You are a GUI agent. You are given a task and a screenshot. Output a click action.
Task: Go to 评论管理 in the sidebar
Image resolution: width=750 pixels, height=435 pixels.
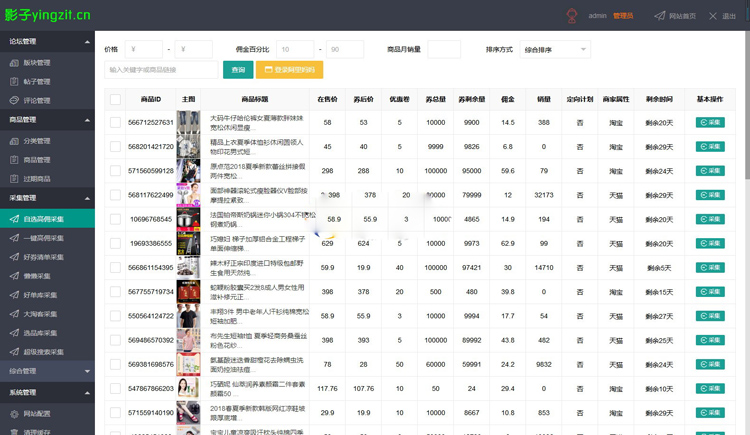[36, 101]
